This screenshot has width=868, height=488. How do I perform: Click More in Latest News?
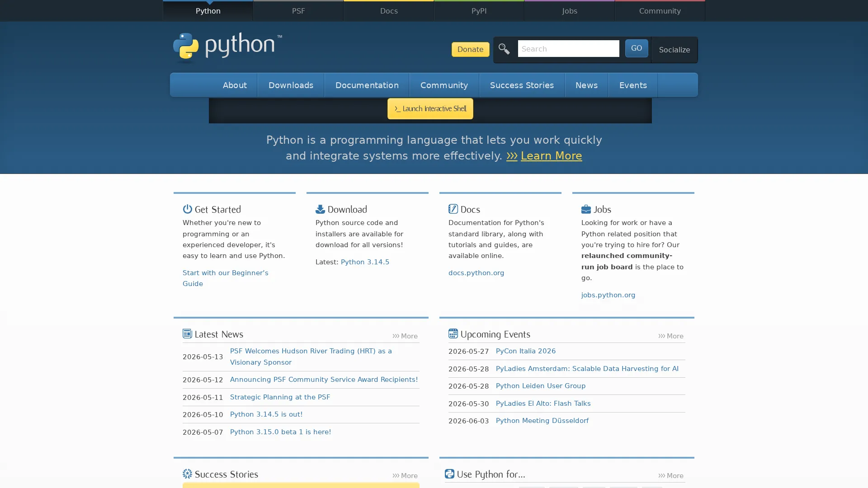[x=405, y=336]
